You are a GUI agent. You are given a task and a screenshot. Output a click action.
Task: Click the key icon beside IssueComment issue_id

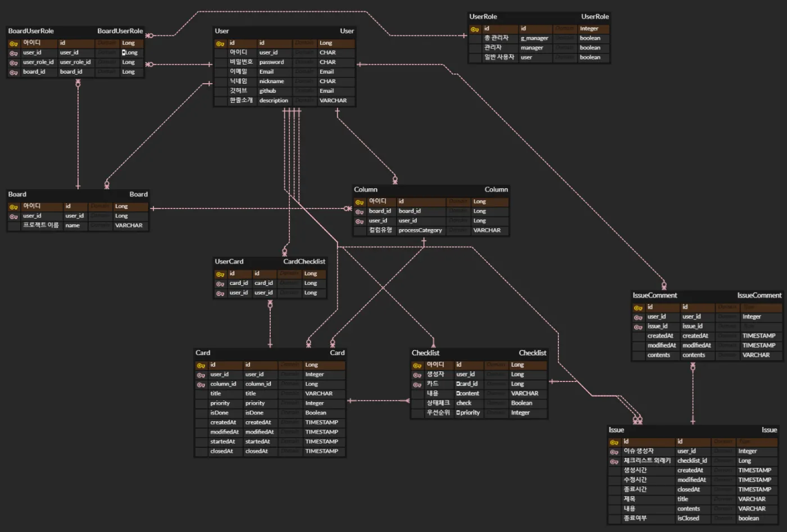point(638,327)
